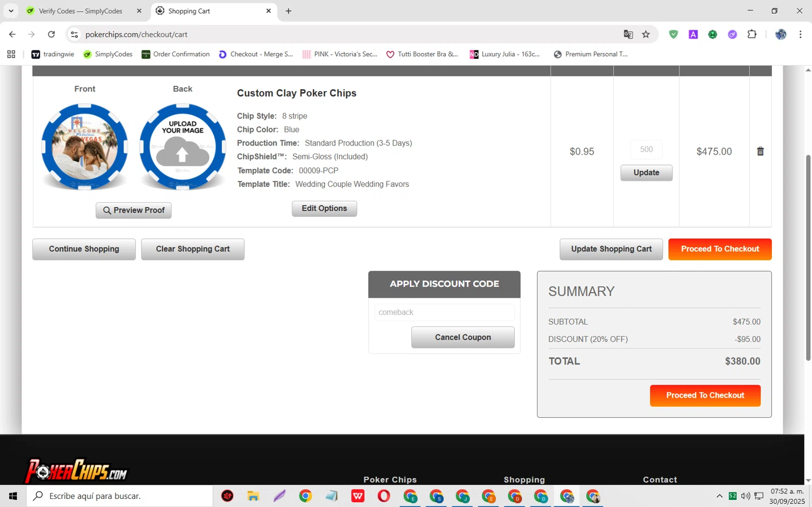812x507 pixels.
Task: Open the Tutti Booster Bra bookmark
Action: pyautogui.click(x=422, y=54)
